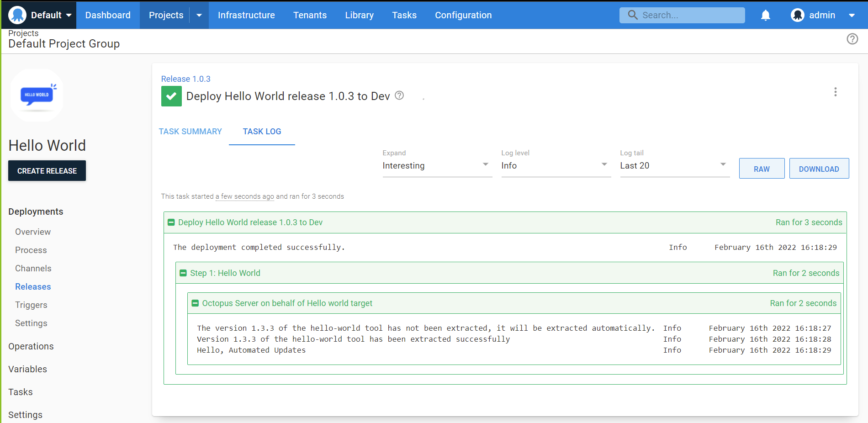This screenshot has height=423, width=868.
Task: Open the help icon in top-right corner
Action: coord(852,39)
